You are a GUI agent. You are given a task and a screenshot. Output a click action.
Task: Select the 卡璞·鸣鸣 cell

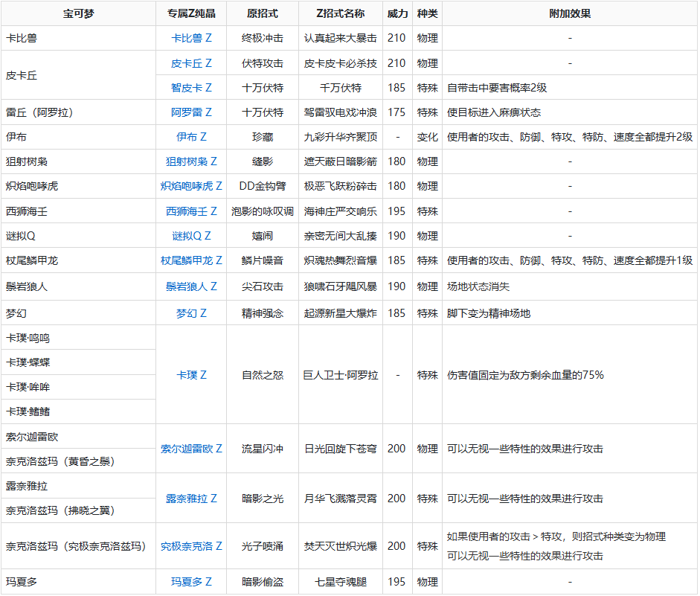click(79, 338)
